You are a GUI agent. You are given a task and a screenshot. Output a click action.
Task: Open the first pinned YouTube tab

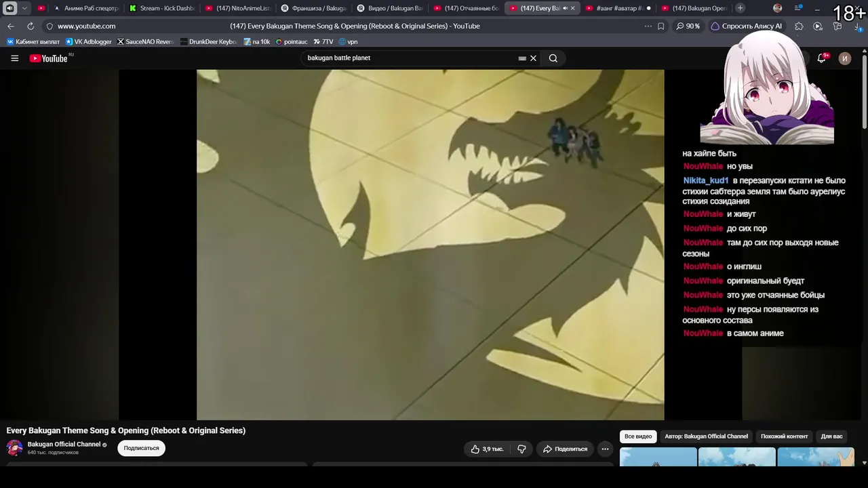pos(41,8)
